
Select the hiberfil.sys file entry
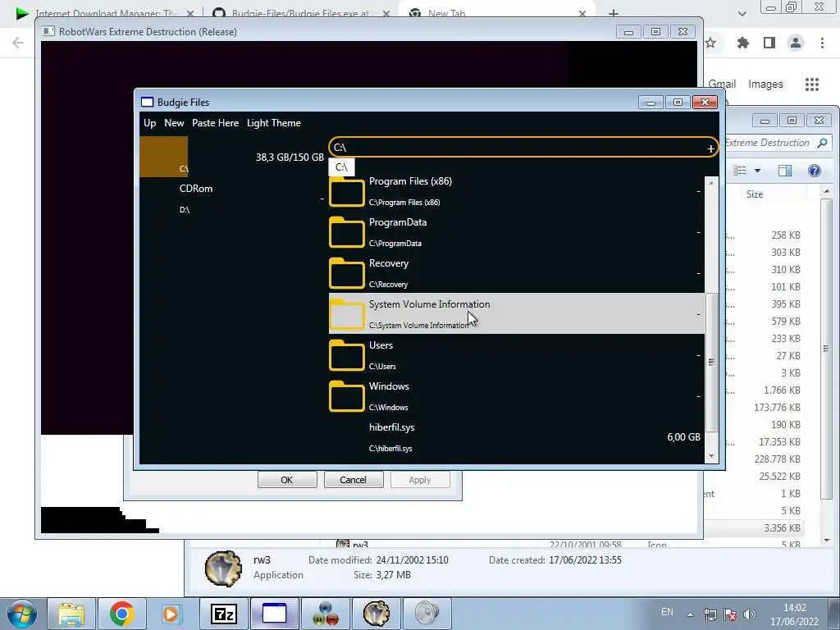coord(517,437)
